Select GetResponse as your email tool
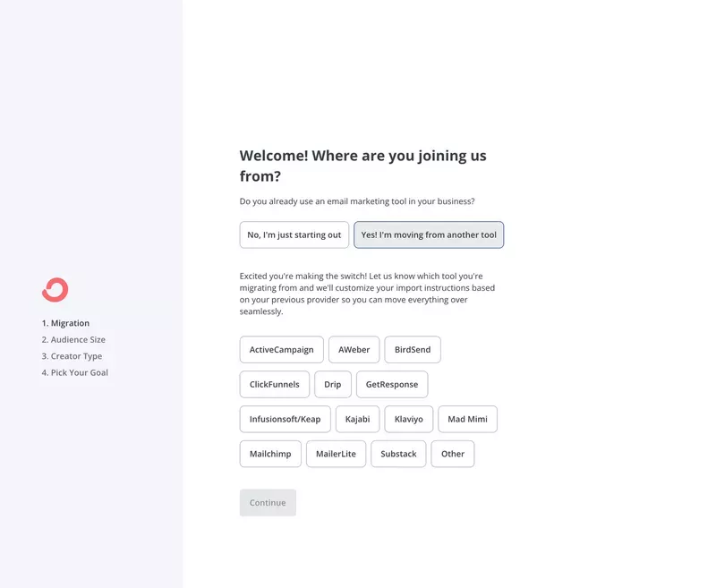Screen dimensions: 716x588 (x=392, y=384)
